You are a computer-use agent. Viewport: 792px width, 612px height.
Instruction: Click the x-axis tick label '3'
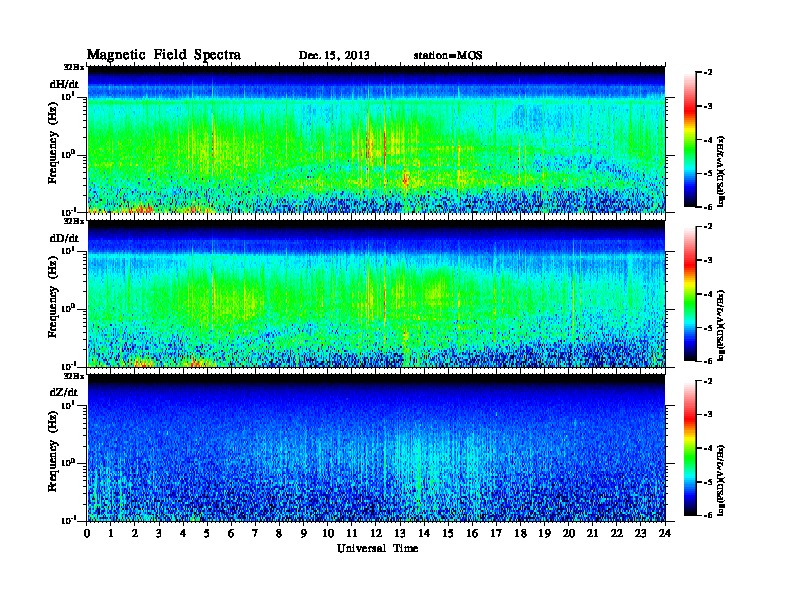(159, 533)
